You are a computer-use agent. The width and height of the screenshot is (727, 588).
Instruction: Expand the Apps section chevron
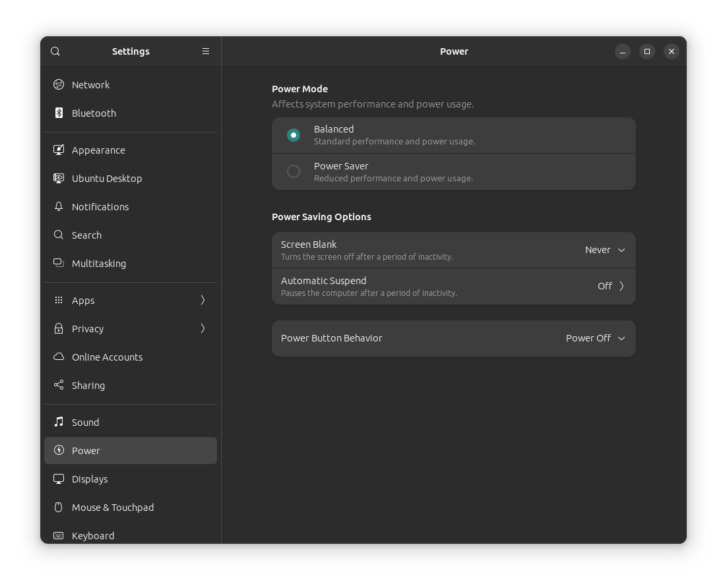coord(203,301)
